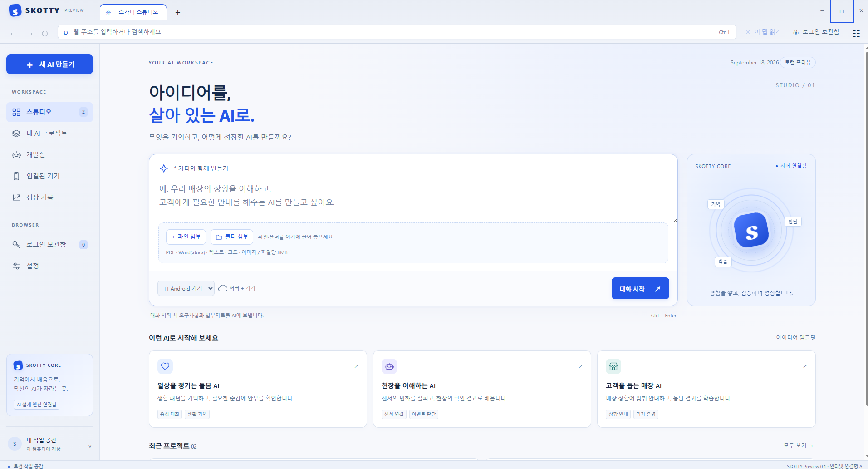This screenshot has width=868, height=469.
Task: Open 성장 기록 sidebar item
Action: 49,197
